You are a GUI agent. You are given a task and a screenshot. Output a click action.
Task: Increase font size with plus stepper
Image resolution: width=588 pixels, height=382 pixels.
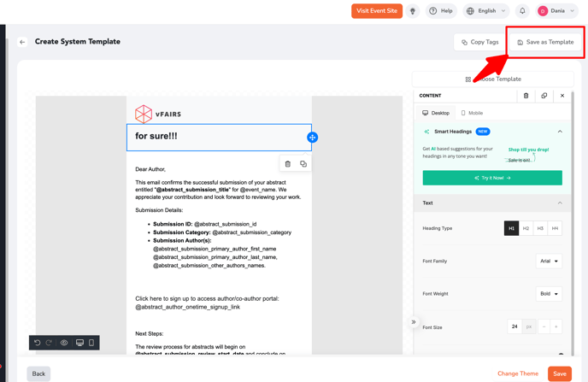(x=556, y=326)
